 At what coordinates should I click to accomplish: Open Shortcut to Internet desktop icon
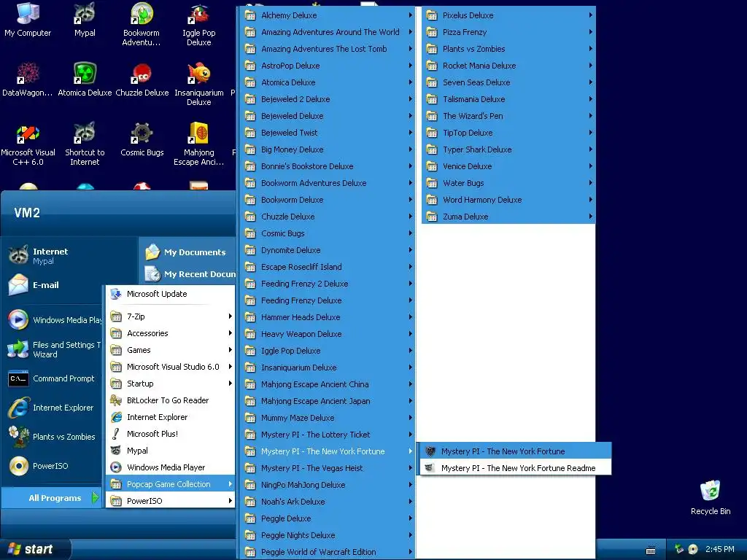pos(85,144)
